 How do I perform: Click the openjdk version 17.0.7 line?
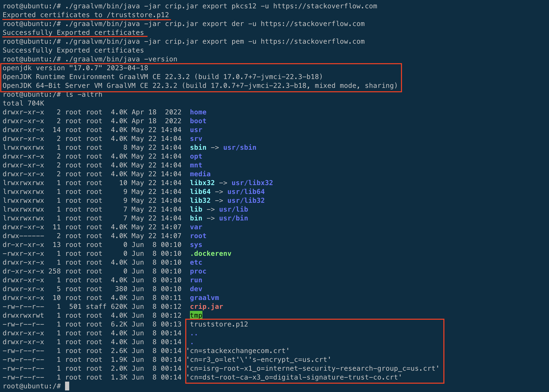(75, 68)
